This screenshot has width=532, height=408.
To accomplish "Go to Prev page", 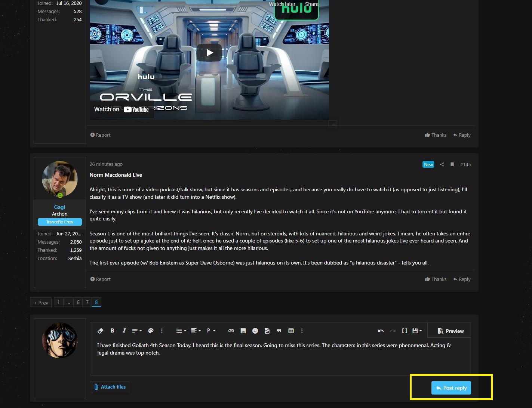I will point(41,302).
